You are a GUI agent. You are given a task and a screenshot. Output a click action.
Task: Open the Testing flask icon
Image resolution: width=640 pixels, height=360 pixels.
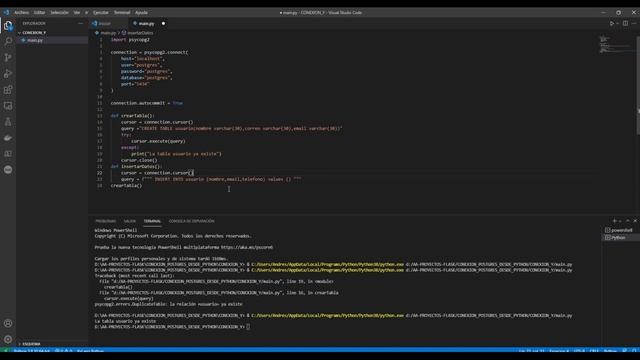coord(8,122)
